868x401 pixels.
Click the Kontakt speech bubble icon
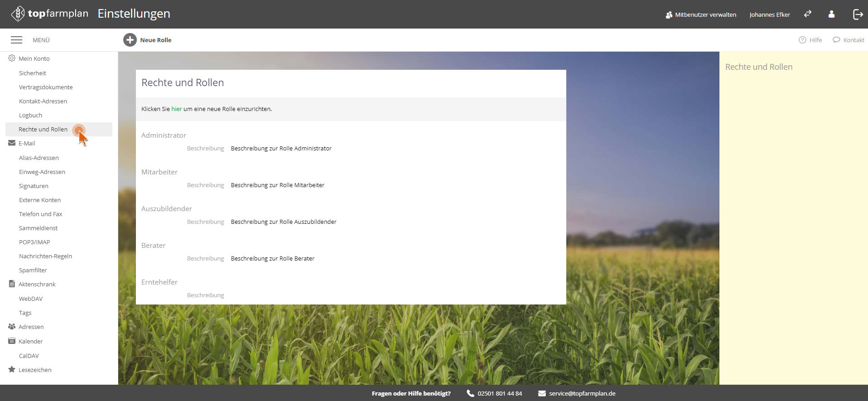pyautogui.click(x=836, y=40)
